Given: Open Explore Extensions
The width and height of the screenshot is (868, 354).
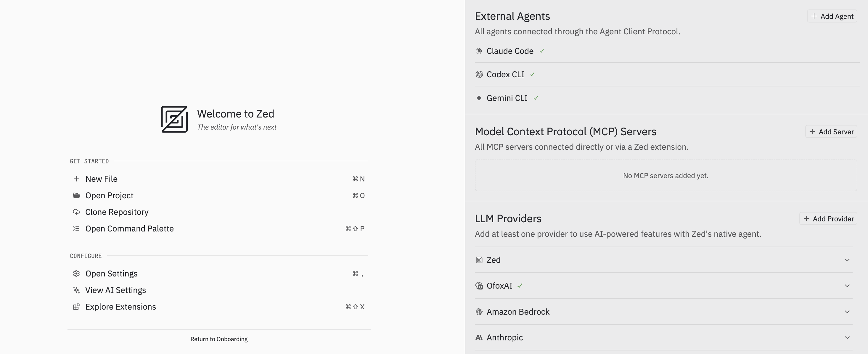Looking at the screenshot, I should click(120, 307).
